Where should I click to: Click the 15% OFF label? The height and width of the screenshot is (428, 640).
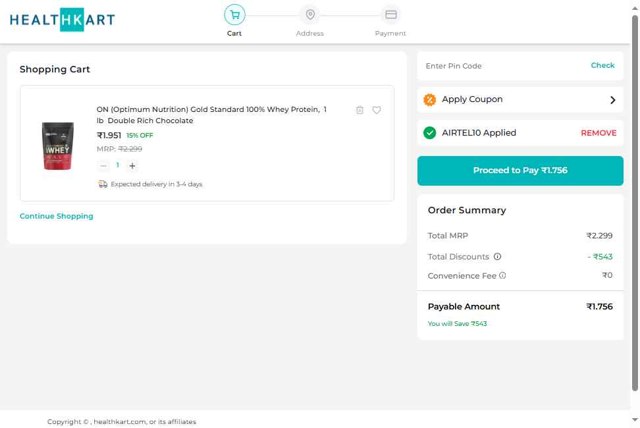tap(140, 135)
